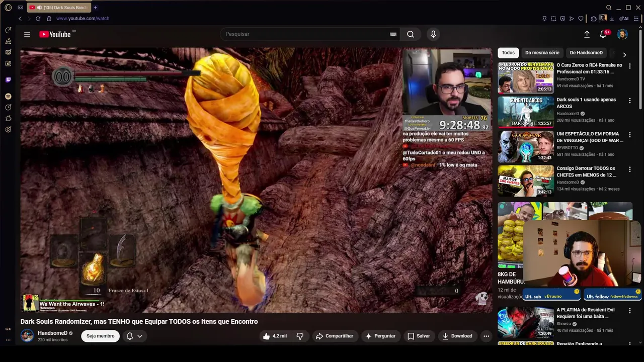Open Twitch in the Opera sidebar
Viewport: 644px width, 362px height.
8,79
